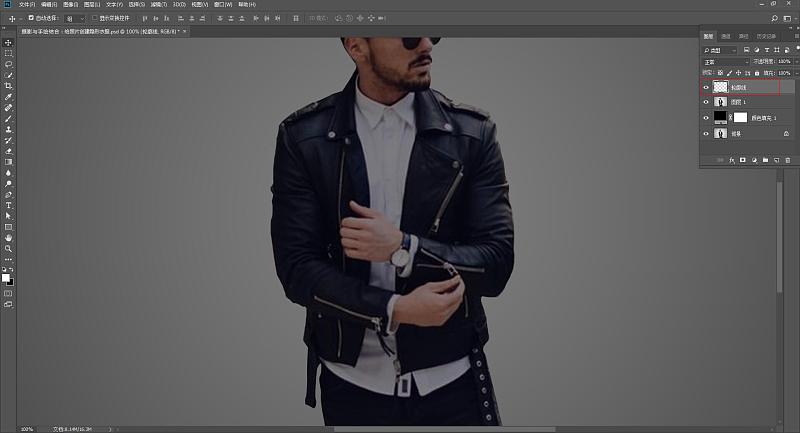The width and height of the screenshot is (800, 433).
Task: Delete the selected layer with trash icon
Action: (788, 160)
